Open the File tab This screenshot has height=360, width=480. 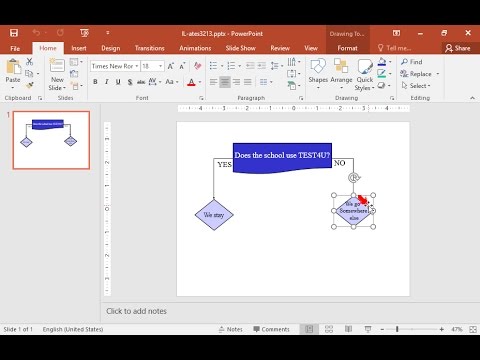[x=15, y=48]
